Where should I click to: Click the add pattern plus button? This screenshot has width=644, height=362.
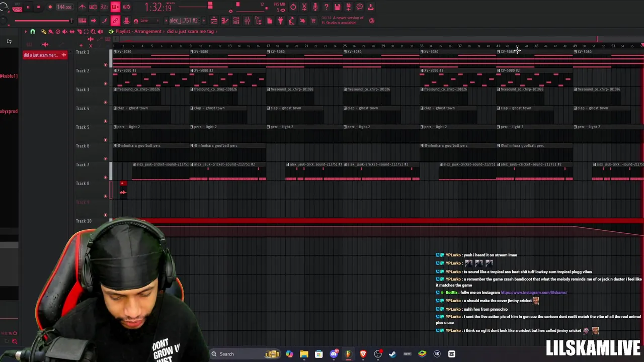click(x=204, y=21)
